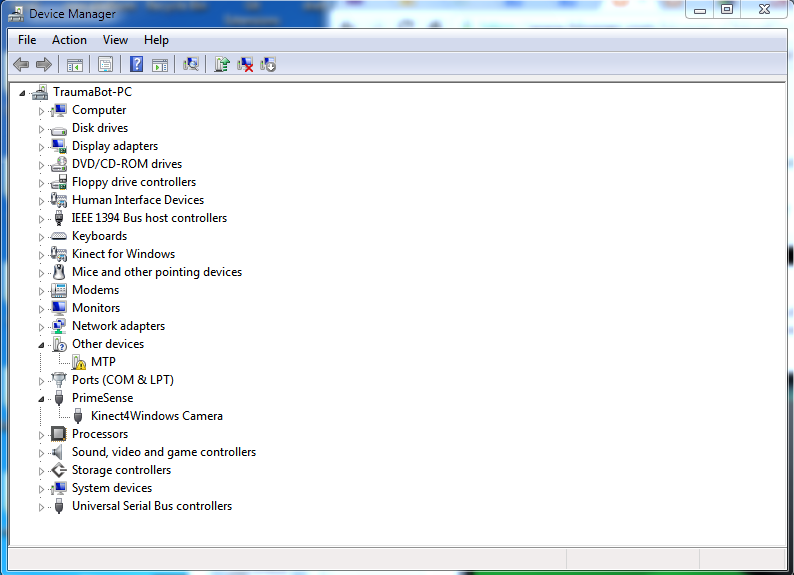Select the Mice and other pointing devices label
The image size is (794, 575).
[157, 272]
